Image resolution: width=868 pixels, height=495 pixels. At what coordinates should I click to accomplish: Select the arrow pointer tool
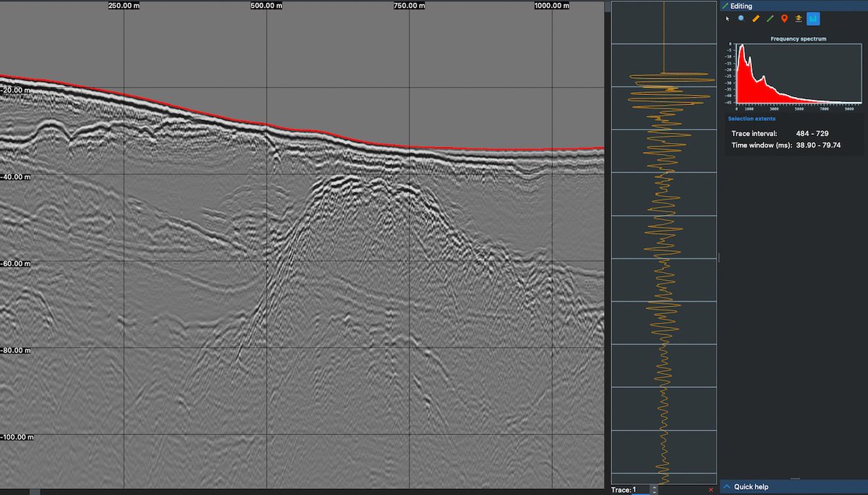point(728,18)
